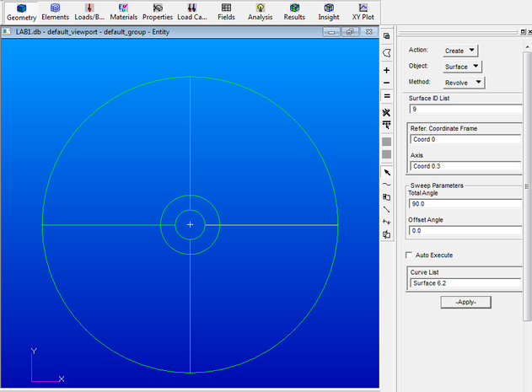Click the Loads/BCs toolbar icon
Image resolution: width=532 pixels, height=392 pixels.
coord(89,11)
